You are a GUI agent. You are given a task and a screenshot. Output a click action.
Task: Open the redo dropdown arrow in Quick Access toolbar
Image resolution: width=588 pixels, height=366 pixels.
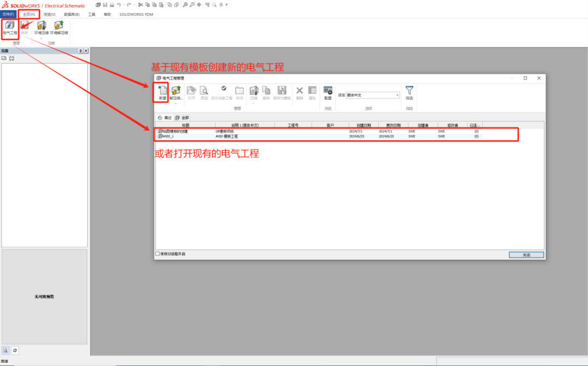tap(133, 4)
